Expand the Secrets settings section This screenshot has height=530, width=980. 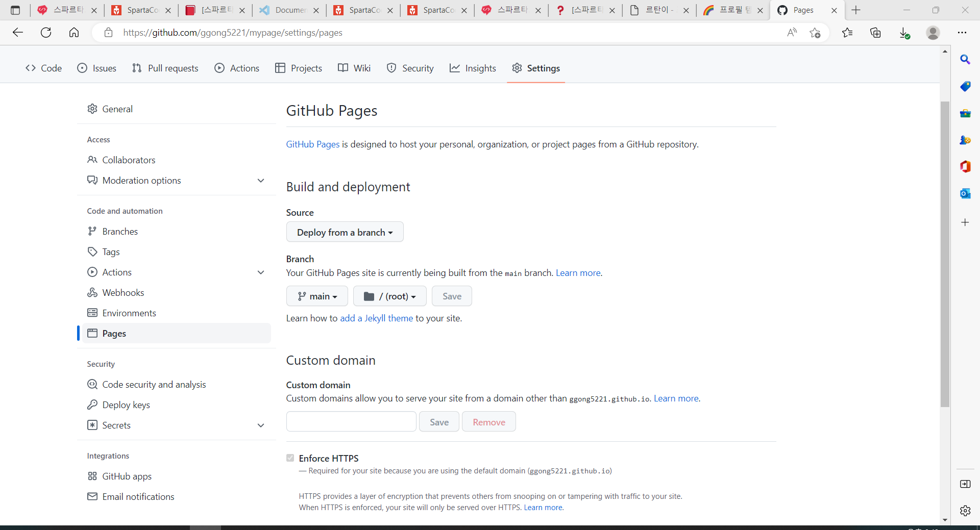[261, 425]
